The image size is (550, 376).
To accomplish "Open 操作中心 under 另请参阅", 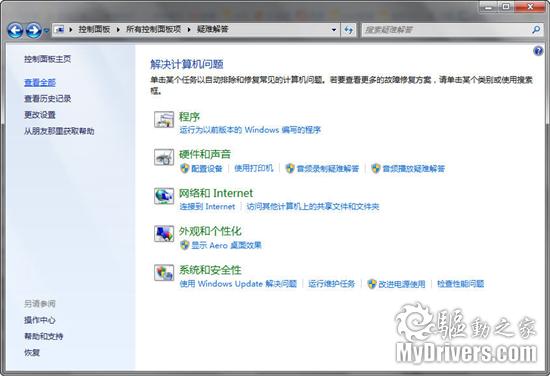I will click(x=40, y=320).
